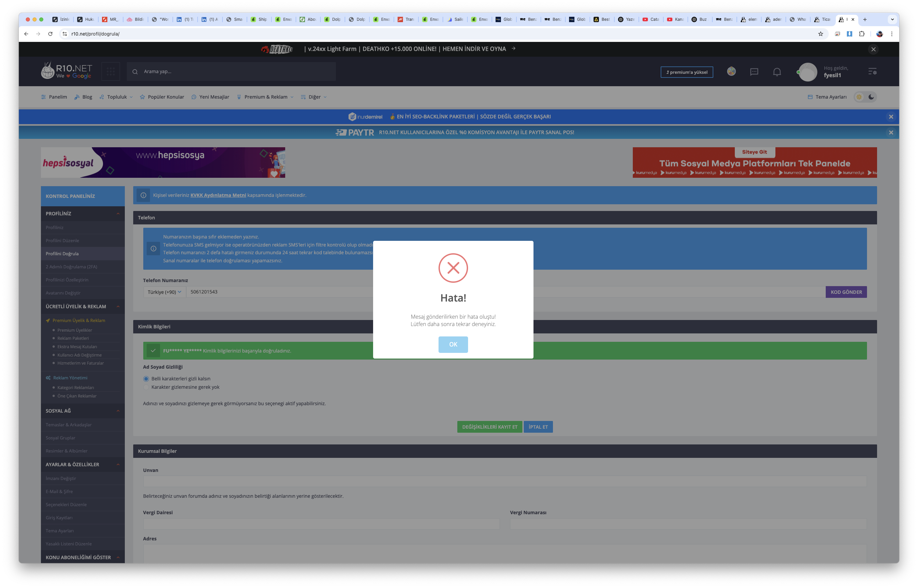Expand the Topluluk menu
Screen dimensions: 918x588
116,97
